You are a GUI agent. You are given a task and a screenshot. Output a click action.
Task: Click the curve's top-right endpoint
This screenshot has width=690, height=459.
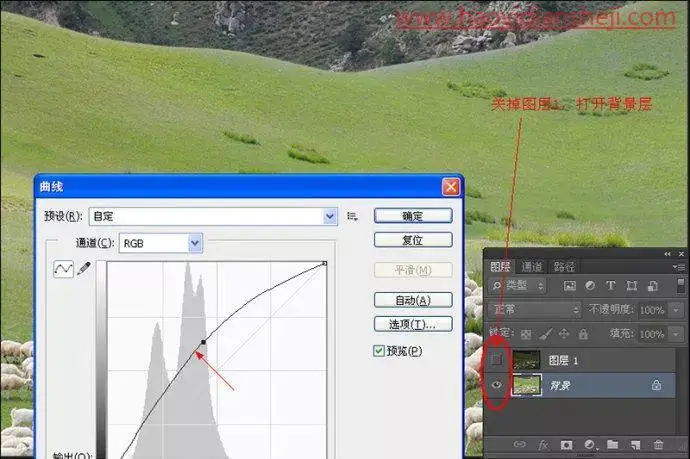[325, 263]
